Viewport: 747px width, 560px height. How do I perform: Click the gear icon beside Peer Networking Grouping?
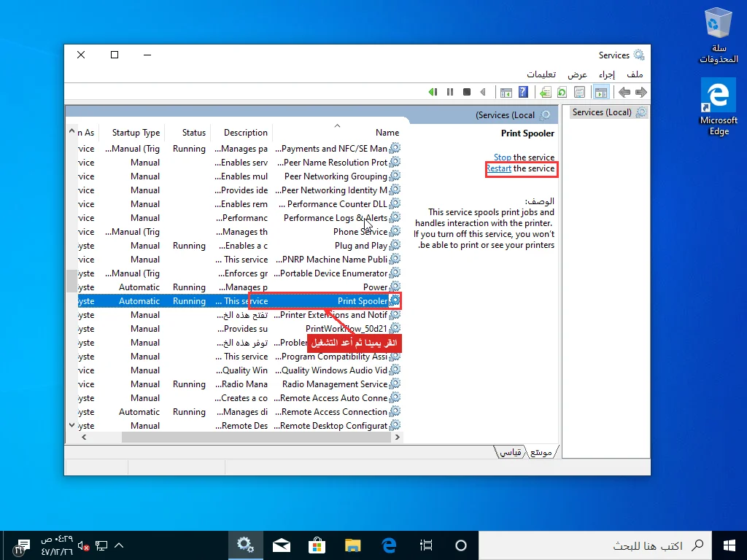pyautogui.click(x=395, y=176)
